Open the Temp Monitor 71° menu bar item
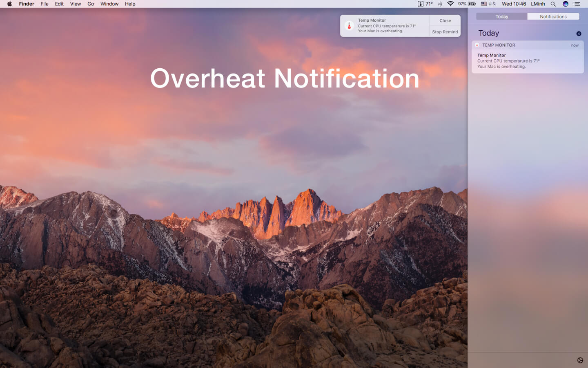Image resolution: width=588 pixels, height=368 pixels. tap(425, 4)
